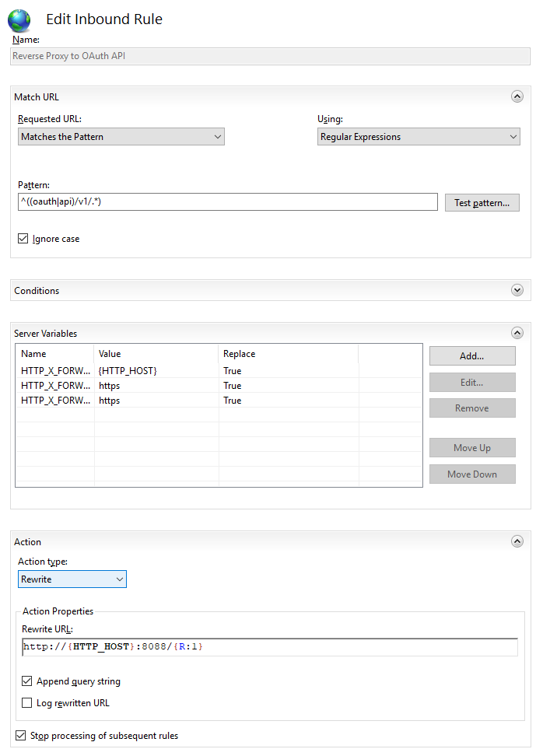
Task: Click the Replace column header
Action: pos(288,354)
